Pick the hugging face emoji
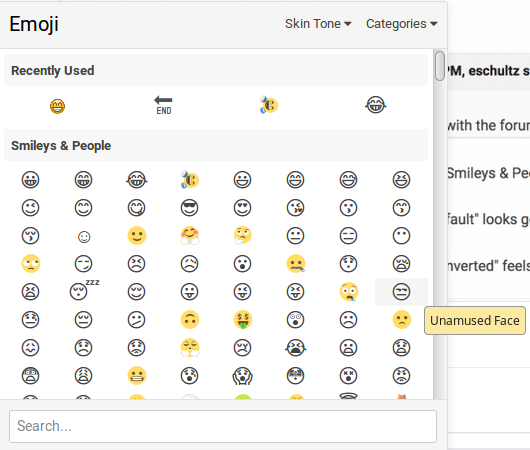The width and height of the screenshot is (530, 450). [x=190, y=235]
